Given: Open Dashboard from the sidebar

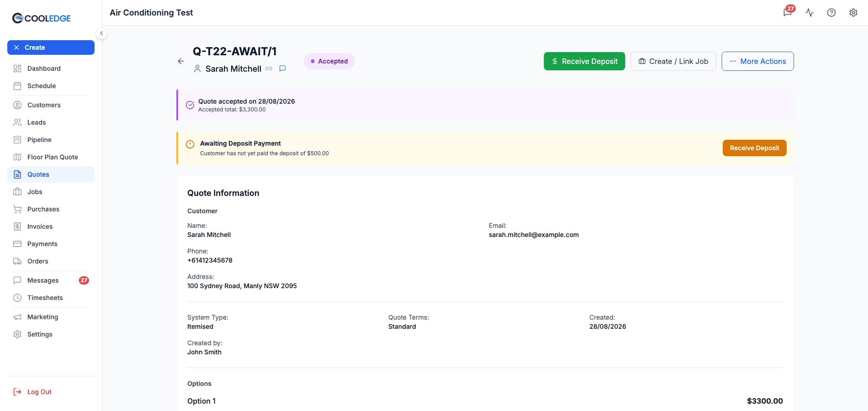Looking at the screenshot, I should 51,68.
